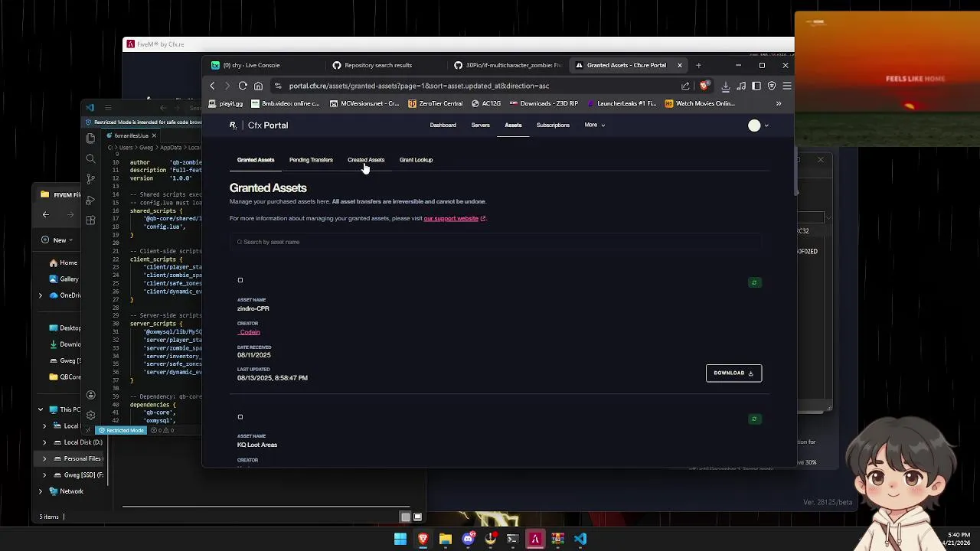This screenshot has width=980, height=551.
Task: Close the fxmanifest.lua editor tab
Action: (154, 135)
